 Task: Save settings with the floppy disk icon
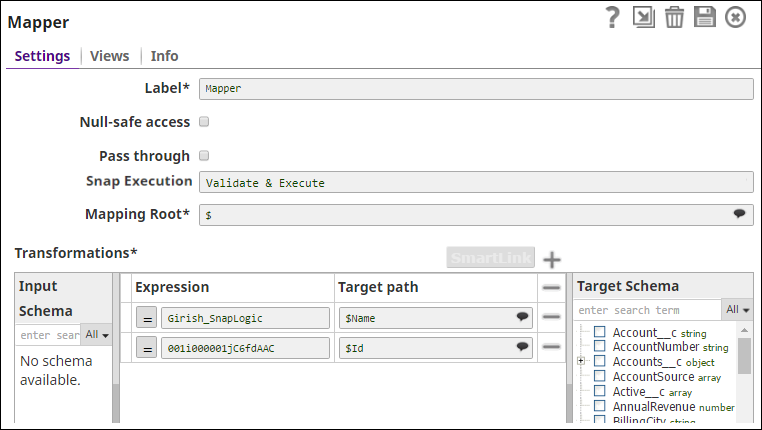click(x=705, y=17)
